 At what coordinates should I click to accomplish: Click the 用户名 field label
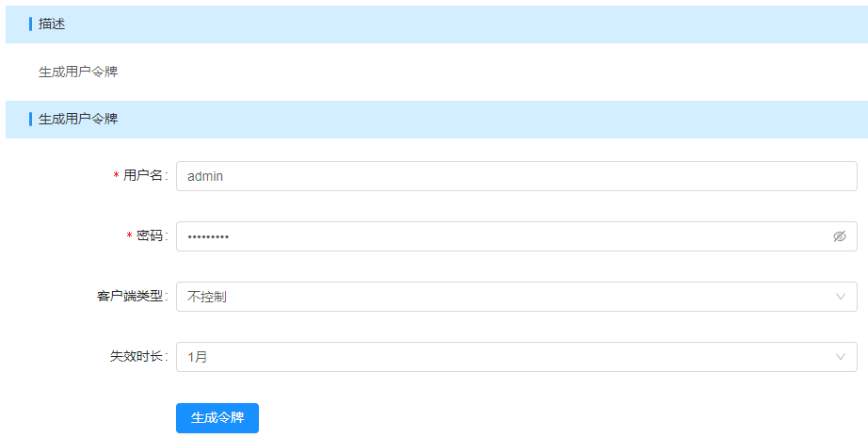click(143, 176)
